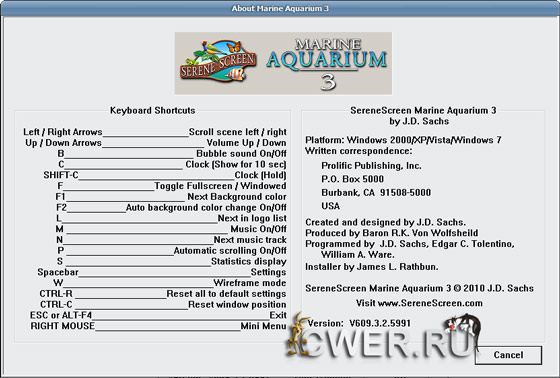
Task: Click the 'Bubble sound On/Off' entry
Action: (x=241, y=154)
